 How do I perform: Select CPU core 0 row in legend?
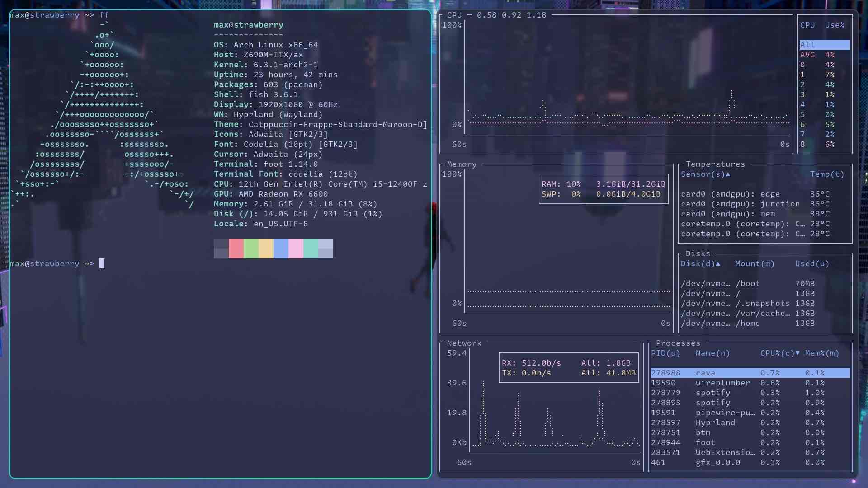[825, 65]
